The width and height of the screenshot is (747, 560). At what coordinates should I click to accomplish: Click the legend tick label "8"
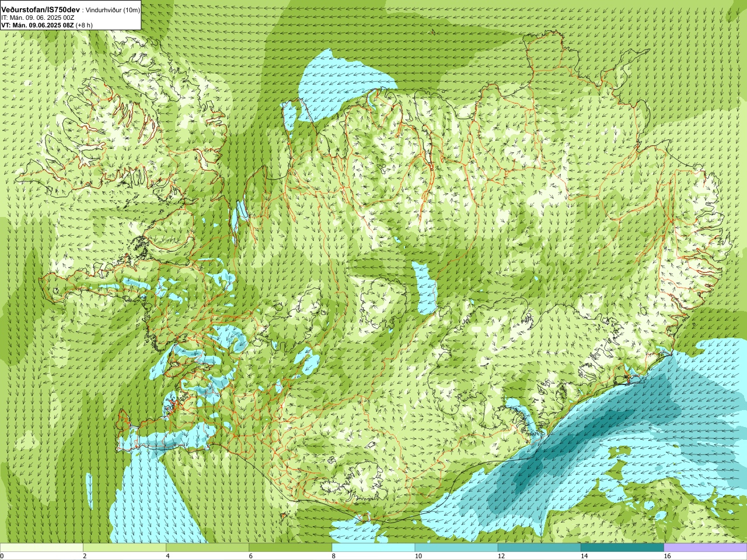coord(334,556)
